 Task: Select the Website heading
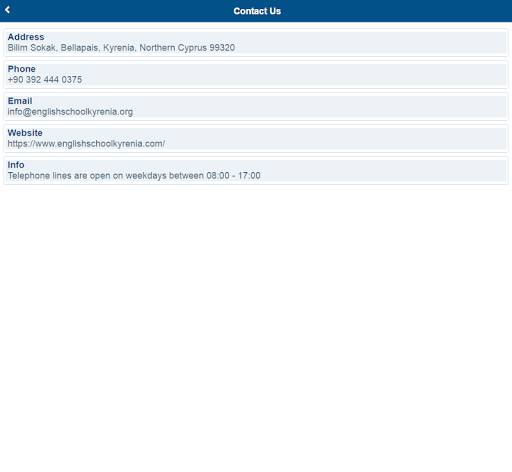(x=25, y=133)
